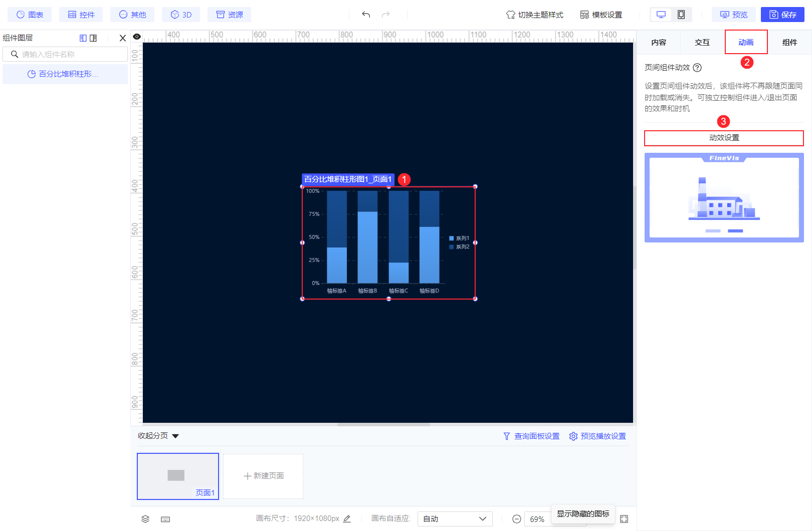Click the 保存 save button
The image size is (812, 531).
coord(782,15)
